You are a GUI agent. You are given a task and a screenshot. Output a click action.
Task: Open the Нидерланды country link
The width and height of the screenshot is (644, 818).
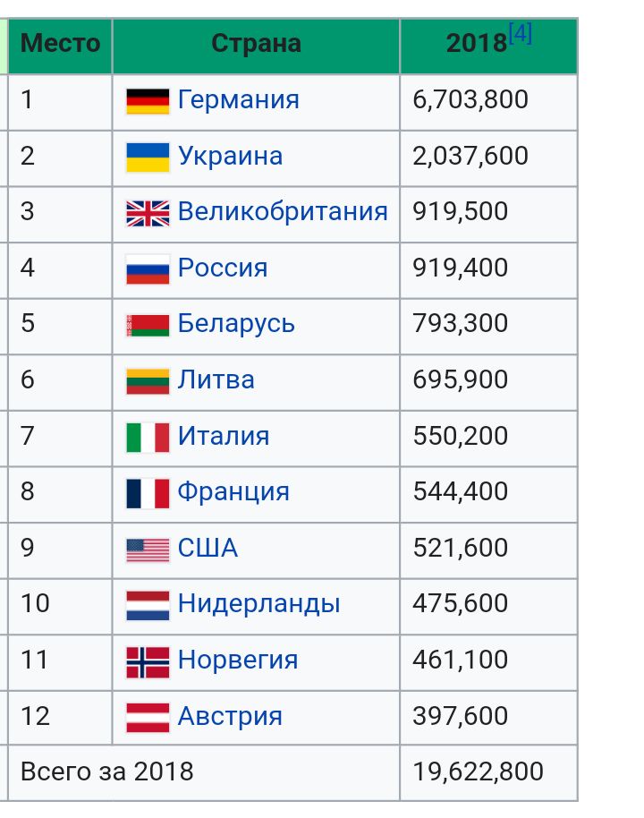pos(258,603)
